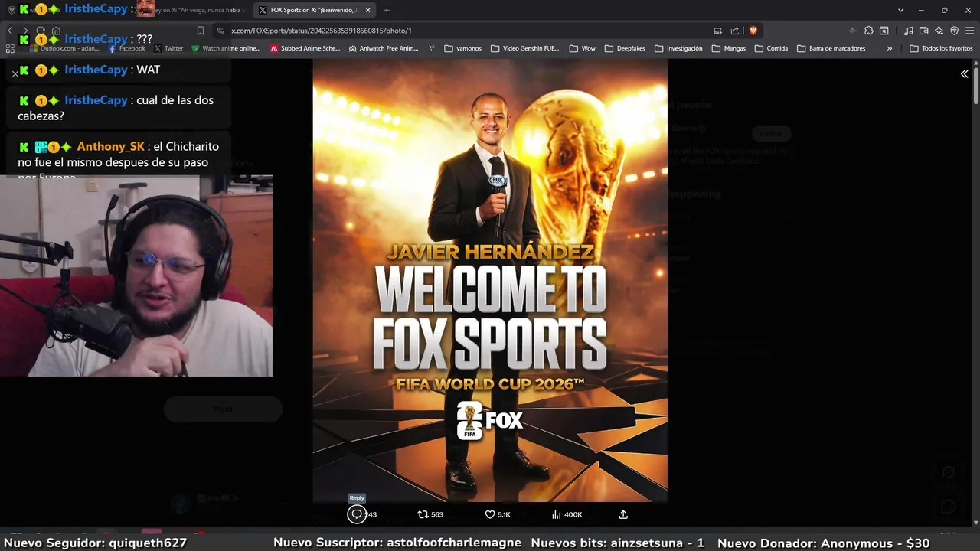
Task: Open the Watch anime online bookmark
Action: click(227, 48)
